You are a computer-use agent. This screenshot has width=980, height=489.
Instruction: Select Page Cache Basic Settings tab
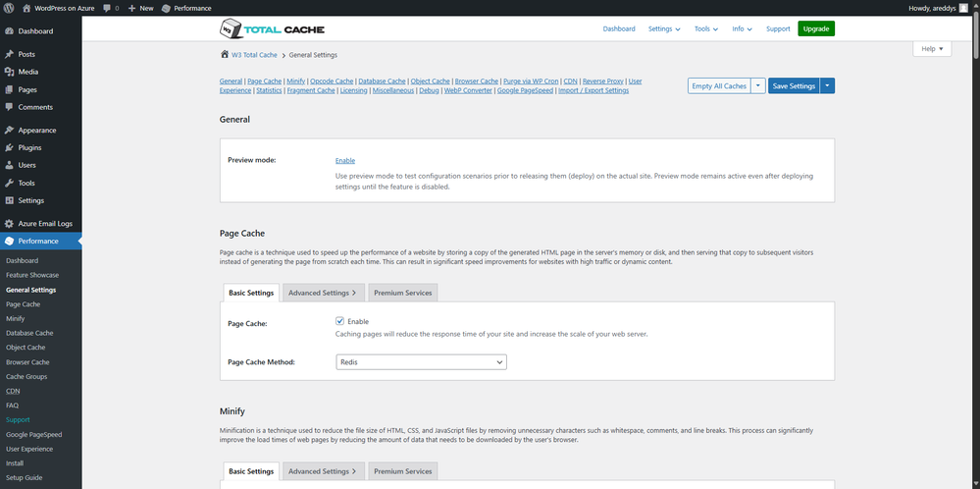[x=251, y=293]
